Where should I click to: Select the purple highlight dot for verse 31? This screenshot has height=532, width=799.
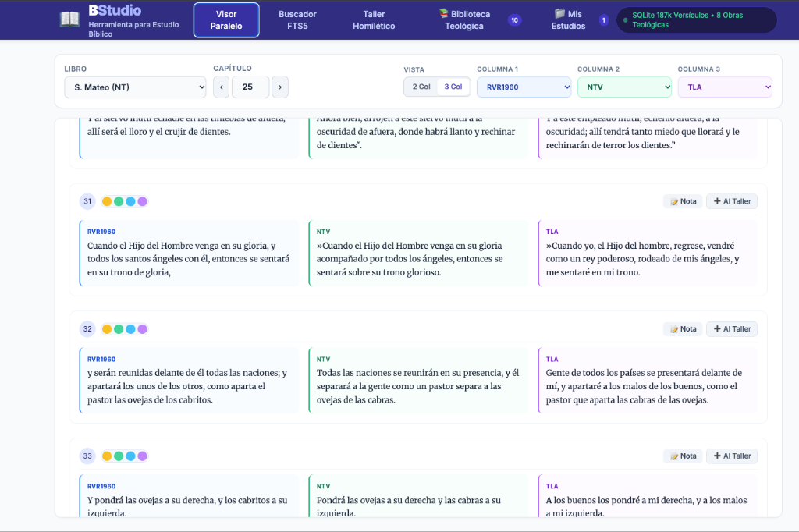tap(143, 201)
